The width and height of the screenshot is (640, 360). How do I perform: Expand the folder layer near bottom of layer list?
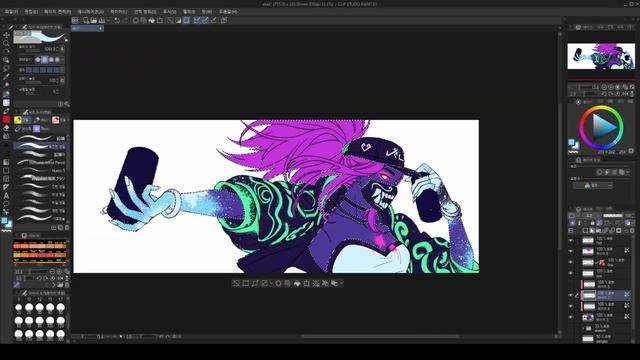[583, 328]
